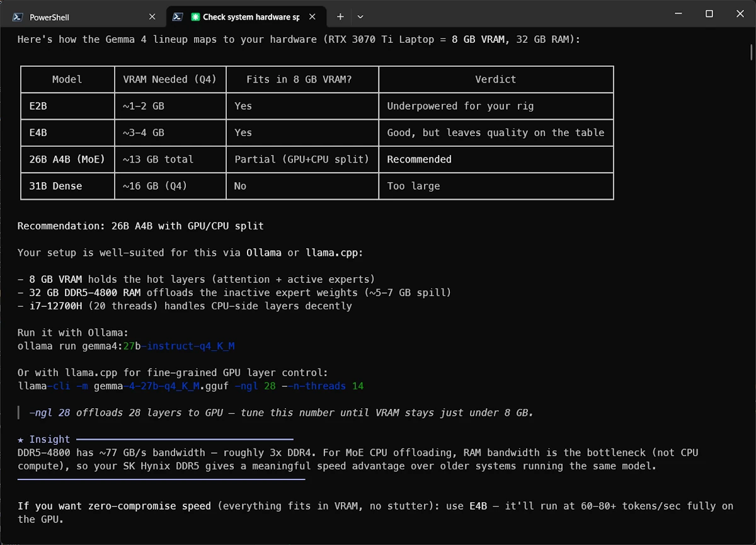Image resolution: width=756 pixels, height=545 pixels.
Task: Click the 'Recommended' verdict cell
Action: 496,159
